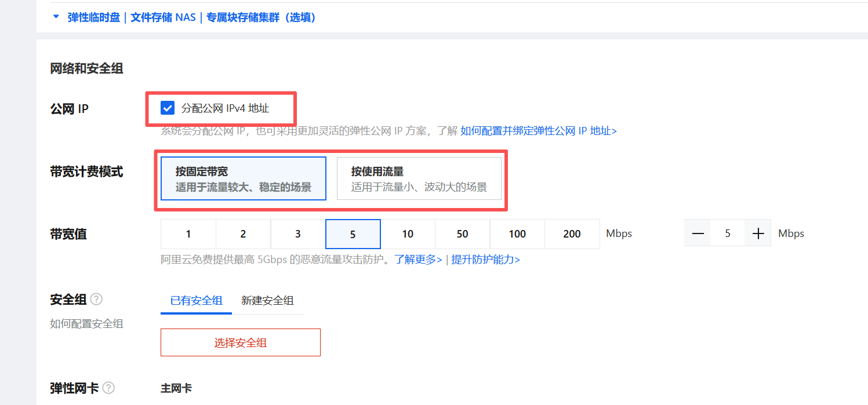This screenshot has width=868, height=405.
Task: Choose 2 Mbps bandwidth option
Action: tap(243, 234)
